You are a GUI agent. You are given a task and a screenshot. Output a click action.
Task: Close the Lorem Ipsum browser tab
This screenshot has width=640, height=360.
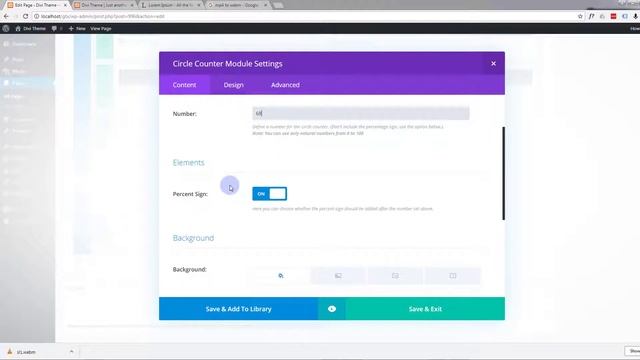click(x=199, y=5)
